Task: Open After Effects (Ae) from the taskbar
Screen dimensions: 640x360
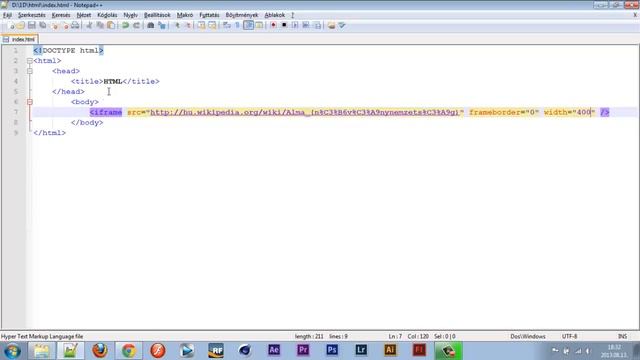Action: [x=274, y=350]
